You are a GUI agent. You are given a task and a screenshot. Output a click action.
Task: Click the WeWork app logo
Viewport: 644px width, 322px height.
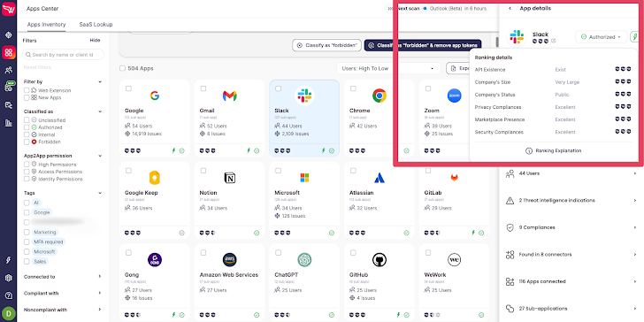[455, 260]
